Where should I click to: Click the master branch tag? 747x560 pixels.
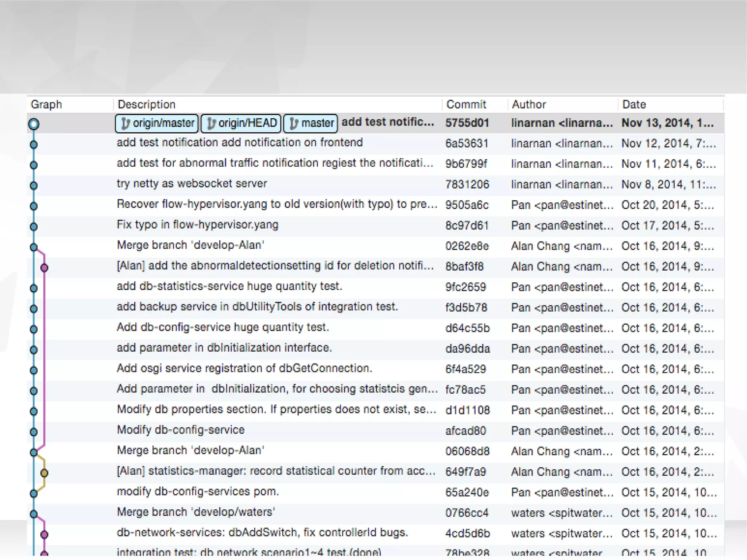point(311,123)
